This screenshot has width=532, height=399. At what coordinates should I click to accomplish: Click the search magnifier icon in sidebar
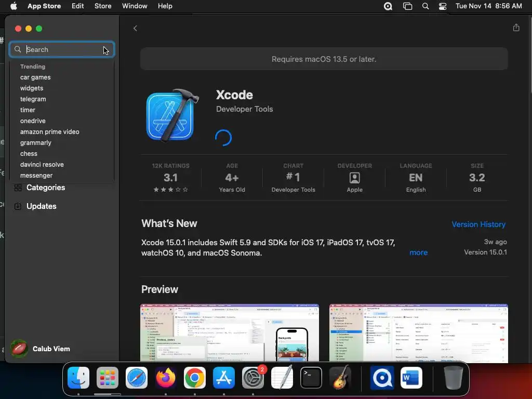tap(18, 49)
